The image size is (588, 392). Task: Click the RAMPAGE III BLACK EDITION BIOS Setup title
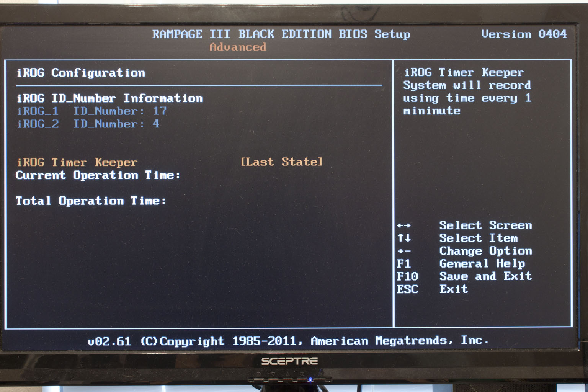click(x=281, y=34)
